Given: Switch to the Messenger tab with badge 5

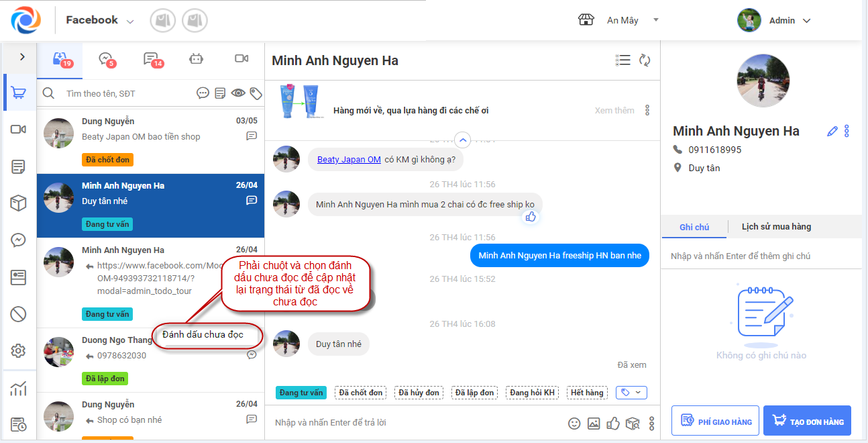Looking at the screenshot, I should pos(106,60).
